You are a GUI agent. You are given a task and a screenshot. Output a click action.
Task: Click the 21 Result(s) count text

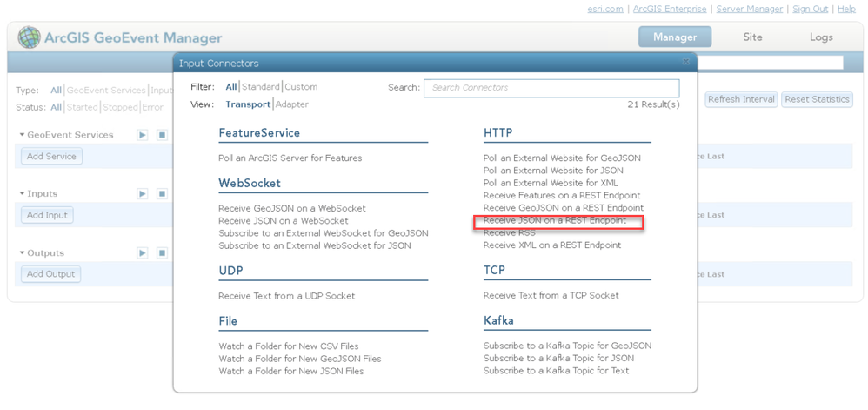653,104
